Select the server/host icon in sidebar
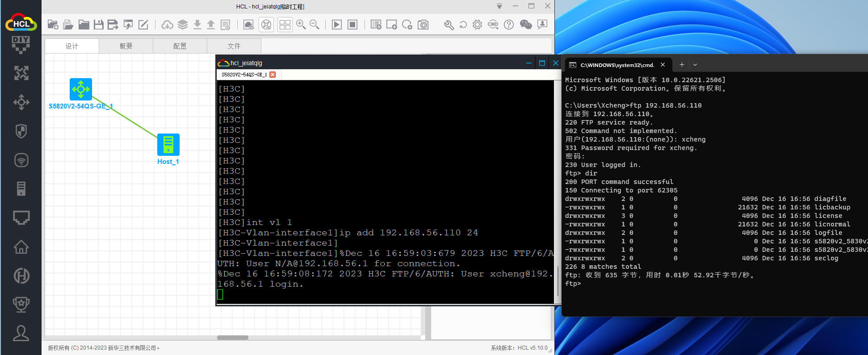The width and height of the screenshot is (868, 355). click(x=21, y=188)
